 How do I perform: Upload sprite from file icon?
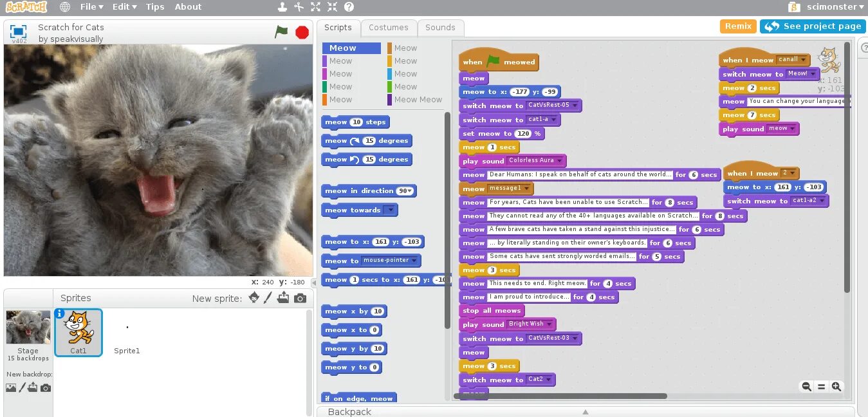[x=283, y=298]
